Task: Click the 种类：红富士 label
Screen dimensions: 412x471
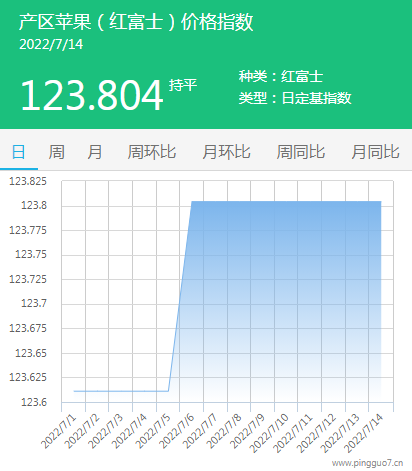Action: pos(281,76)
